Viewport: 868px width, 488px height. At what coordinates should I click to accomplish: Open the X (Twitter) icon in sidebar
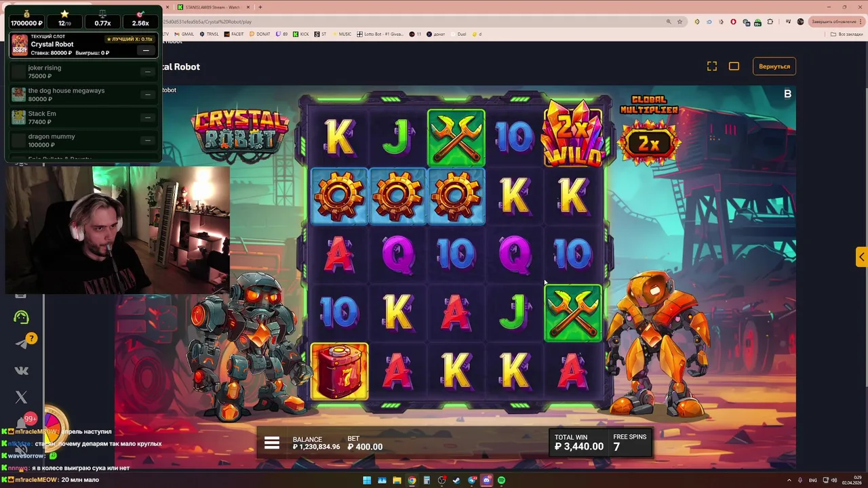pos(21,397)
